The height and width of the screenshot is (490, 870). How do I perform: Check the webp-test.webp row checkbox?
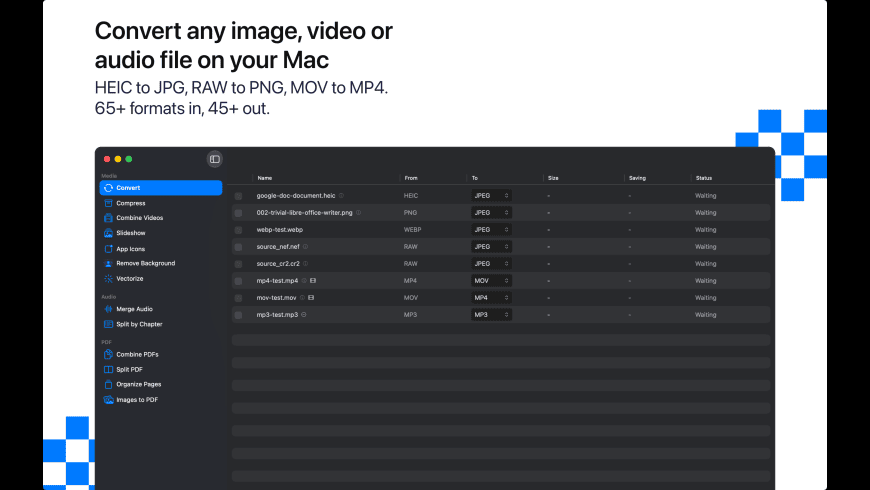click(239, 230)
